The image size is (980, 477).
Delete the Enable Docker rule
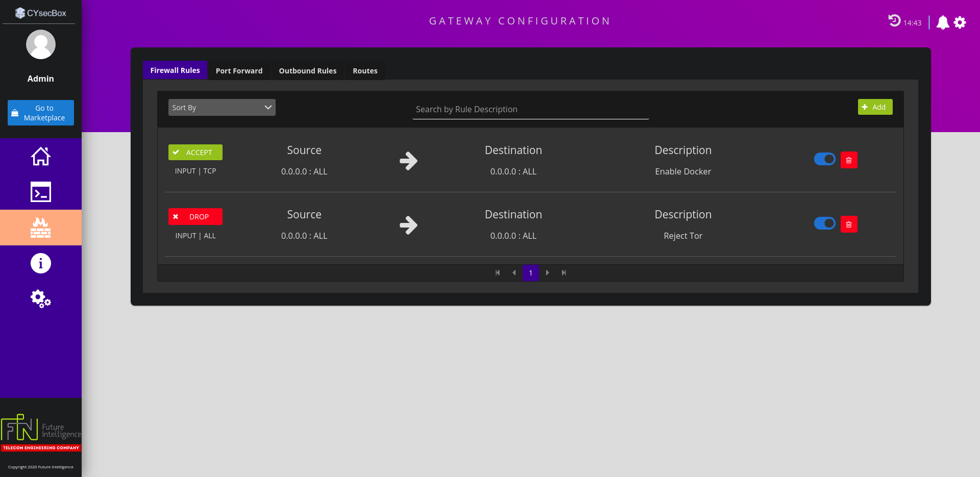click(x=849, y=160)
